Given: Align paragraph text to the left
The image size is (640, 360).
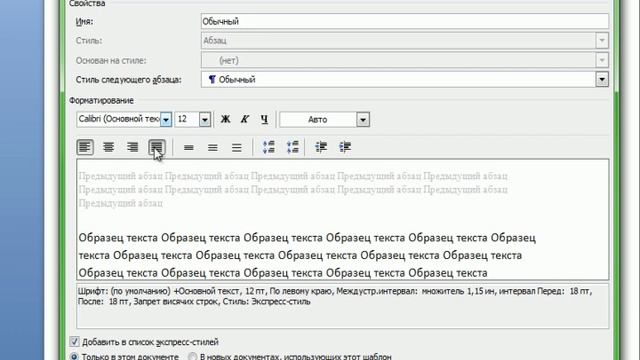Looking at the screenshot, I should pyautogui.click(x=85, y=147).
